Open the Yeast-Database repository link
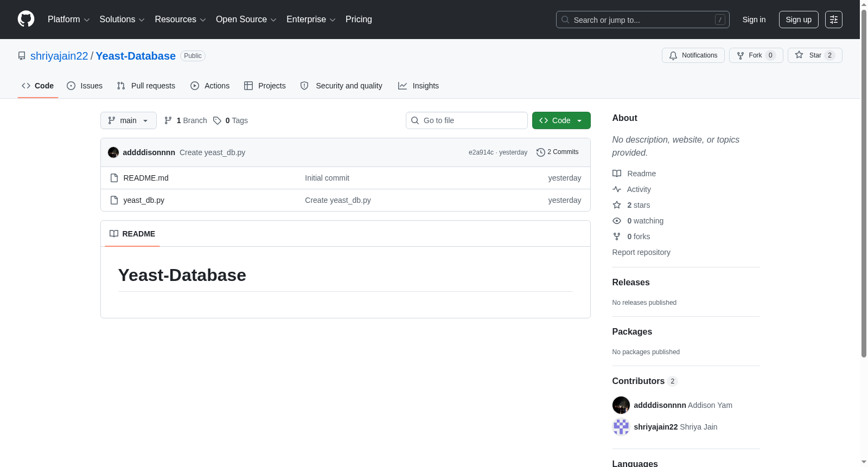The image size is (868, 467). [x=136, y=56]
